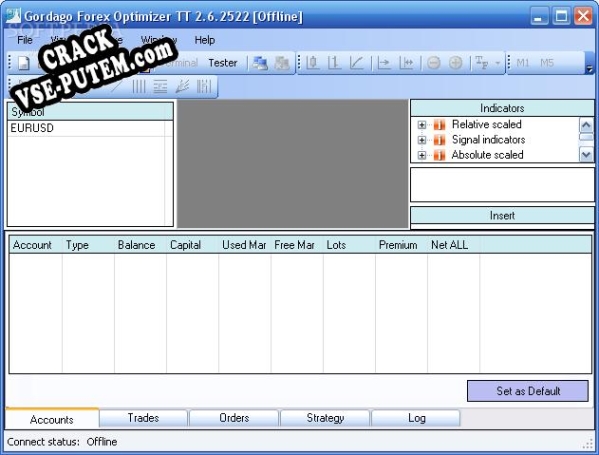Screen dimensions: 599x455
Task: Click the disconnect computers icon
Action: 282,63
